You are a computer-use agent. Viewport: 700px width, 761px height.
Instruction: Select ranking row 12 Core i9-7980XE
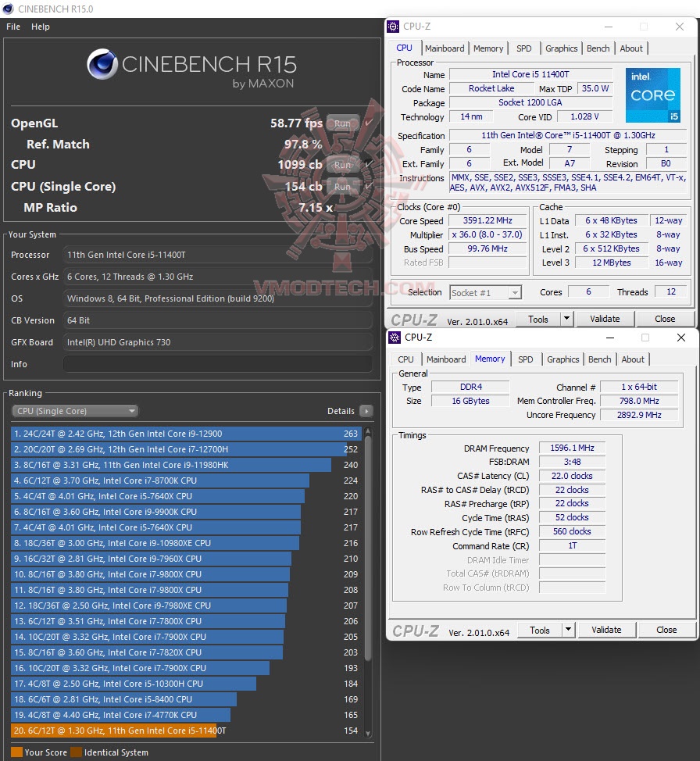[185, 606]
